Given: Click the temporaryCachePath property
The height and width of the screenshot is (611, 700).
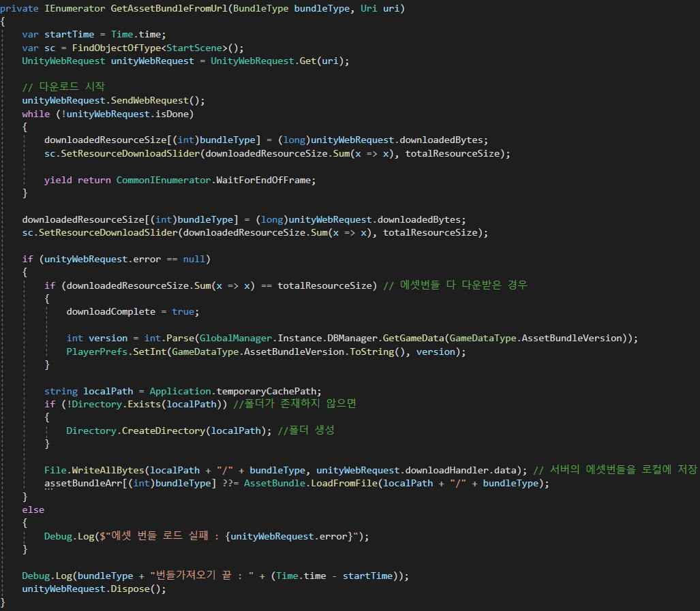Looking at the screenshot, I should pos(266,391).
